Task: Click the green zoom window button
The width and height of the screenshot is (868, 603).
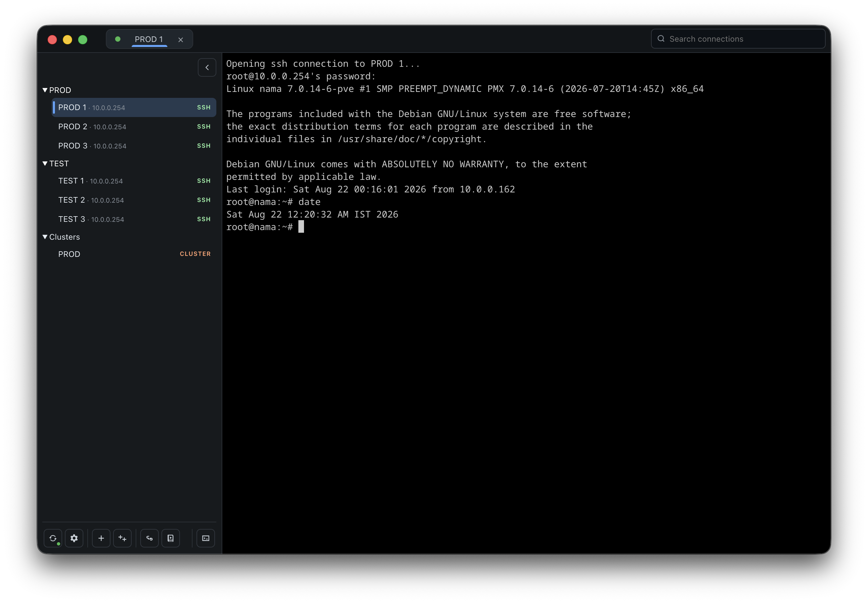Action: (83, 40)
